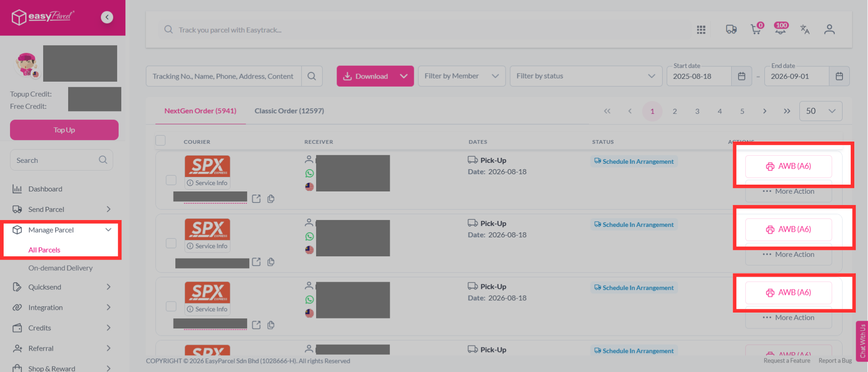Go to previous page arrow
This screenshot has height=372, width=868.
click(x=630, y=111)
